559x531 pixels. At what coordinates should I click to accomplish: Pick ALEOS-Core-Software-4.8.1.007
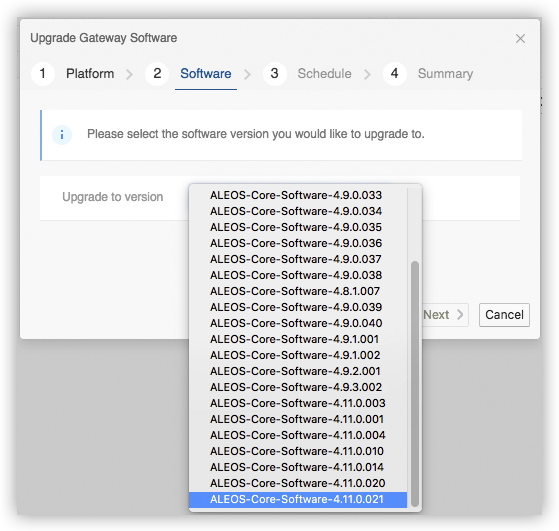tap(298, 291)
